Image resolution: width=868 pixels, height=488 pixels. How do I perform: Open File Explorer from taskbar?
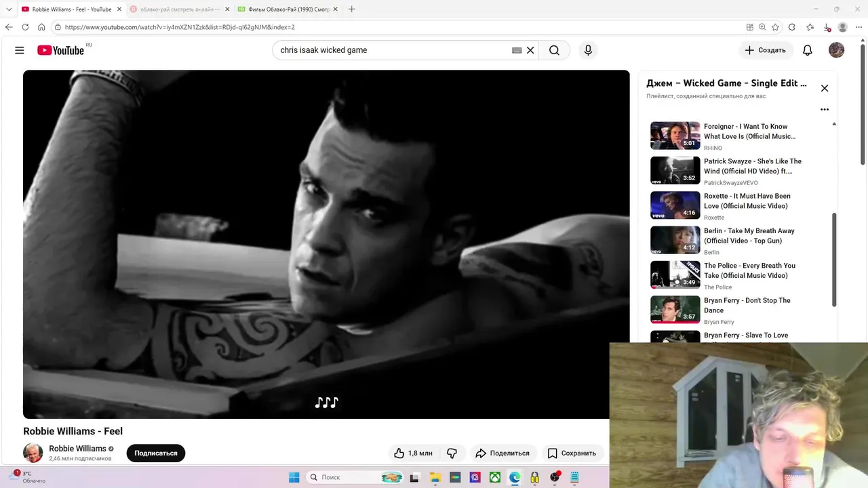click(x=435, y=478)
